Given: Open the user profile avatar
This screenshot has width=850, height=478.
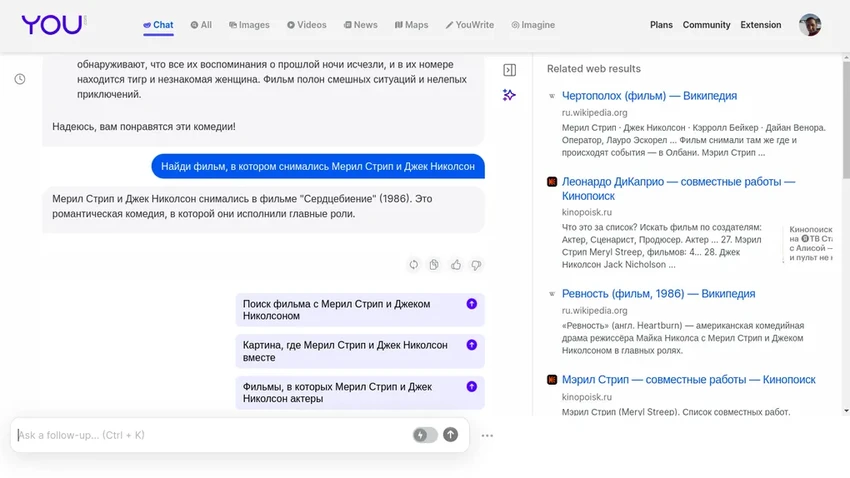Looking at the screenshot, I should coord(810,25).
